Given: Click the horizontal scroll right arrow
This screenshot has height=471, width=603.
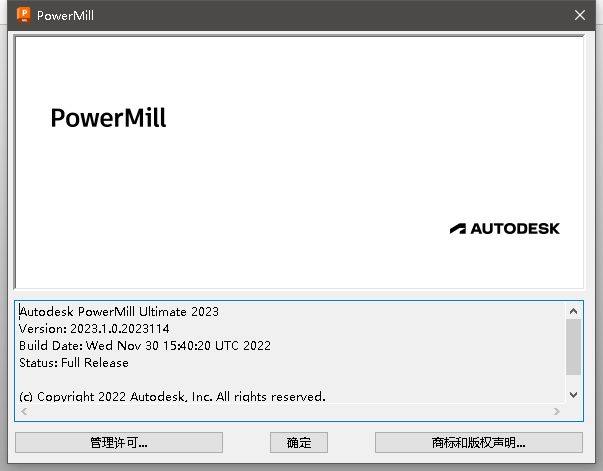Looking at the screenshot, I should pyautogui.click(x=556, y=411).
